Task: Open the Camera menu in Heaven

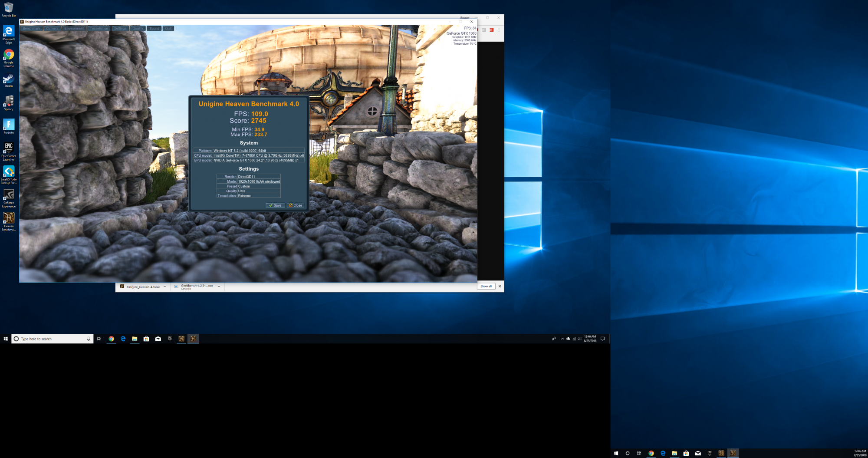Action: coord(52,29)
